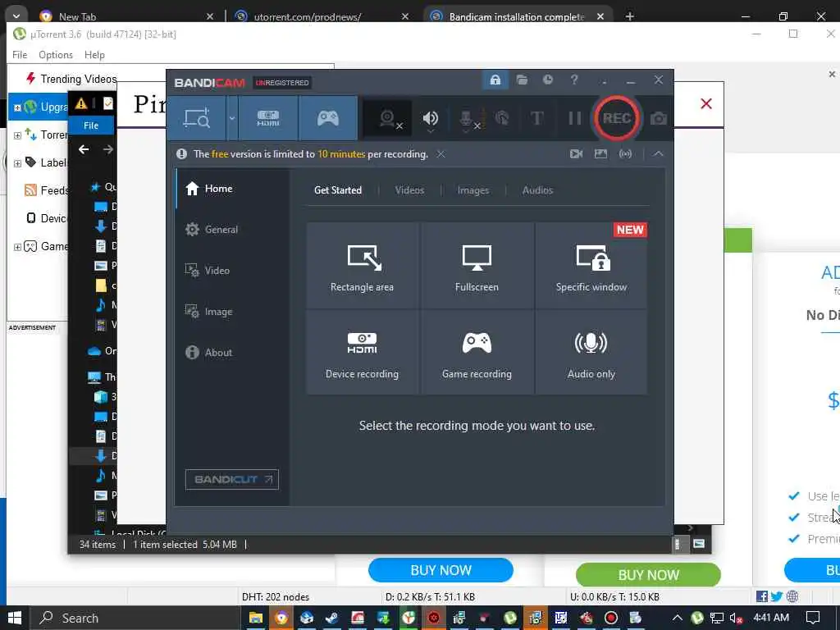Viewport: 840px width, 630px height.
Task: Open Steam from the taskbar
Action: [331, 619]
